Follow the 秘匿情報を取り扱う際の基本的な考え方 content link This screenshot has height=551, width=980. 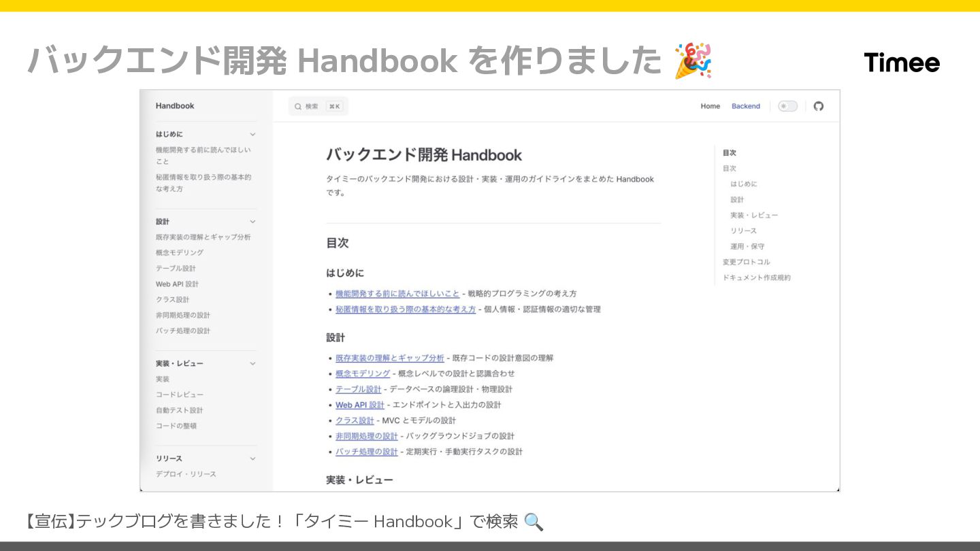pyautogui.click(x=406, y=310)
